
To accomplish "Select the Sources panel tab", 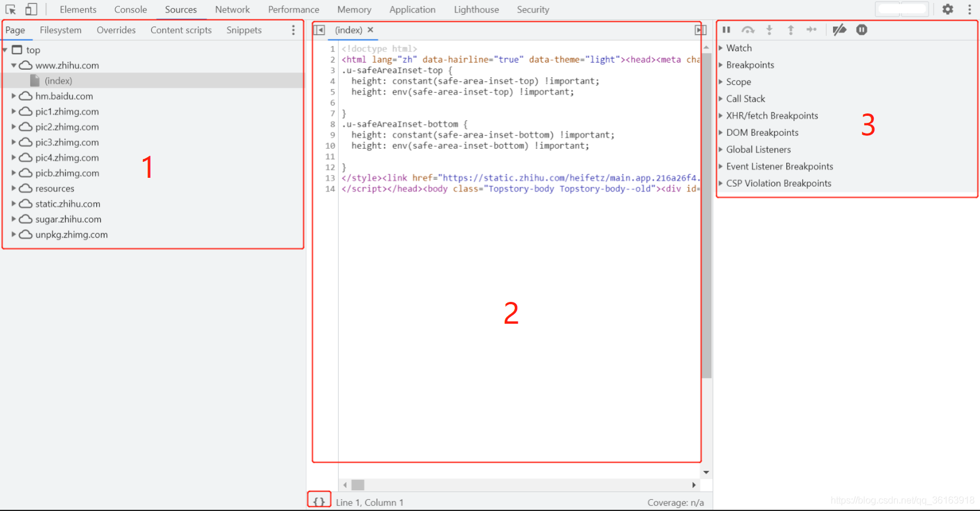I will point(181,9).
